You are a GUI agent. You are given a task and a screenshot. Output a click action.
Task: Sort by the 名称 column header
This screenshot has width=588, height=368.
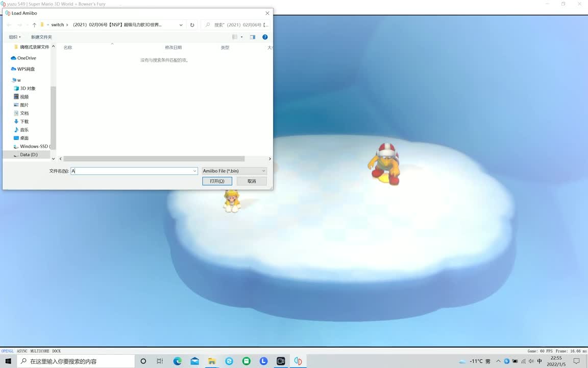click(x=68, y=48)
